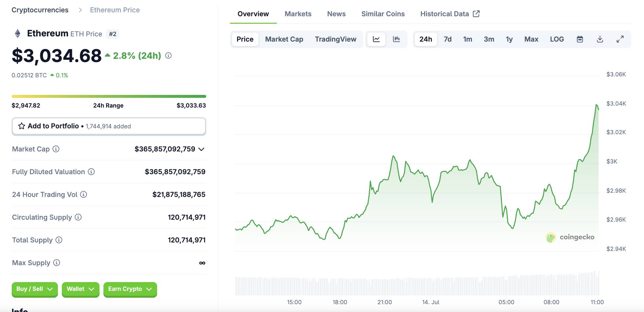Select the Max time range
The width and height of the screenshot is (644, 312).
point(531,39)
